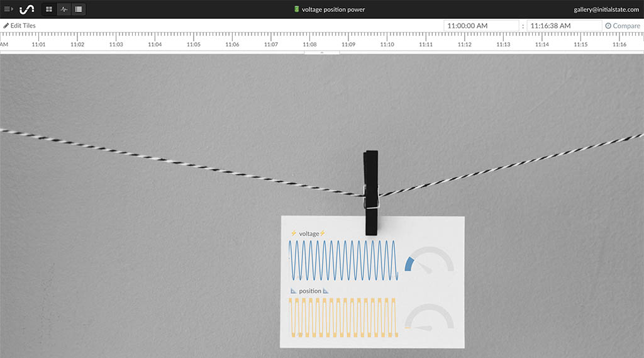
Task: Click the lightning icon right of voltage
Action: point(323,233)
